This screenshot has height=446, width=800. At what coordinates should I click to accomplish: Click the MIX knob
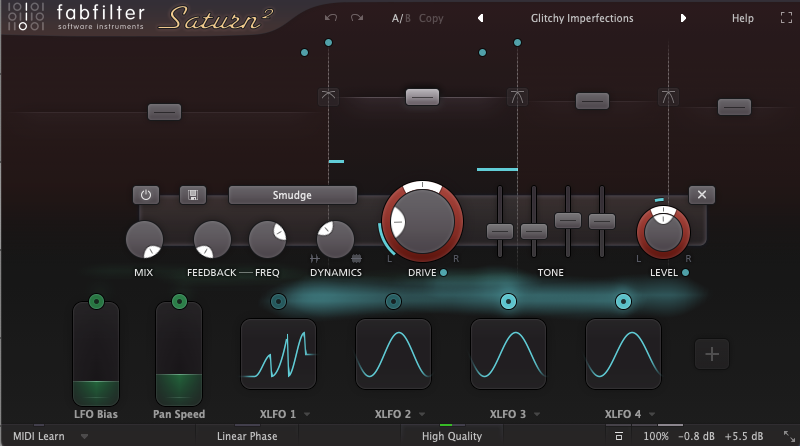144,239
